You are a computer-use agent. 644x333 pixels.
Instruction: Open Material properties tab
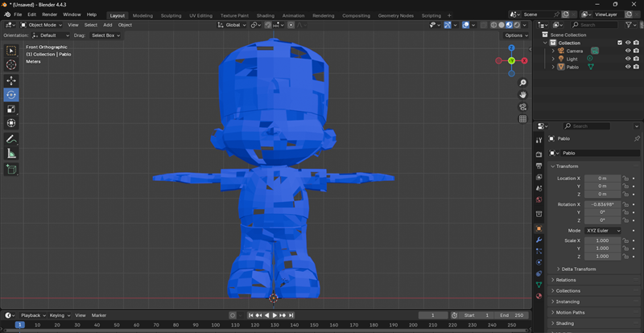point(539,296)
